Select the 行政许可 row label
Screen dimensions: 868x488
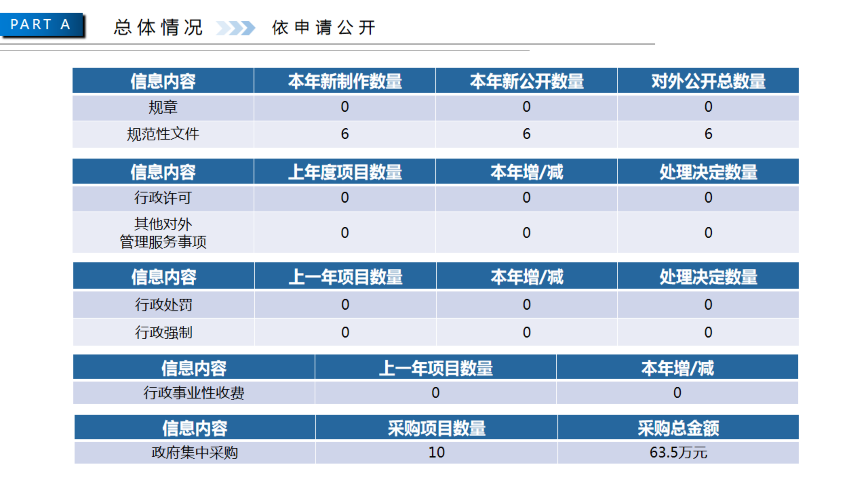click(163, 198)
